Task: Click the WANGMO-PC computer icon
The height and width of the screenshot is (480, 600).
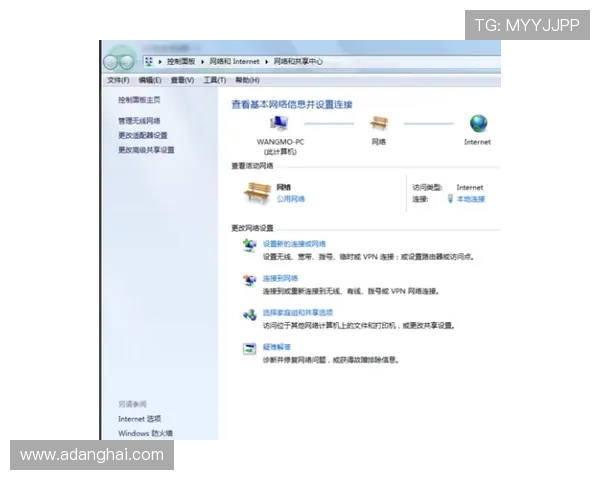Action: click(279, 123)
